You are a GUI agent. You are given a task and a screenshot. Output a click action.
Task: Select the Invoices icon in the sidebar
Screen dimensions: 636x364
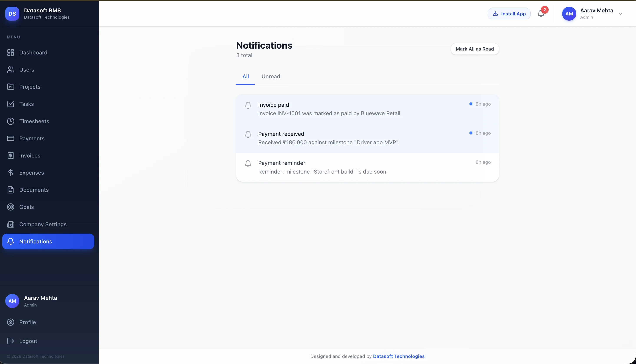(10, 155)
